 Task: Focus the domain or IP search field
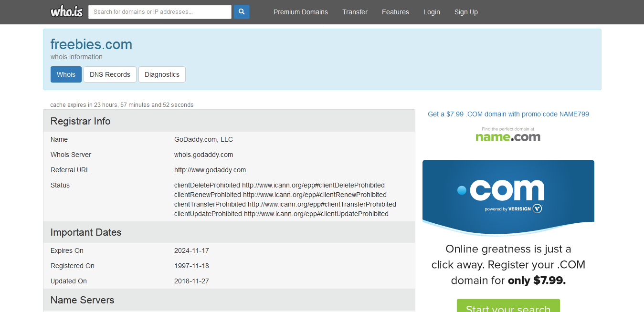tap(160, 12)
